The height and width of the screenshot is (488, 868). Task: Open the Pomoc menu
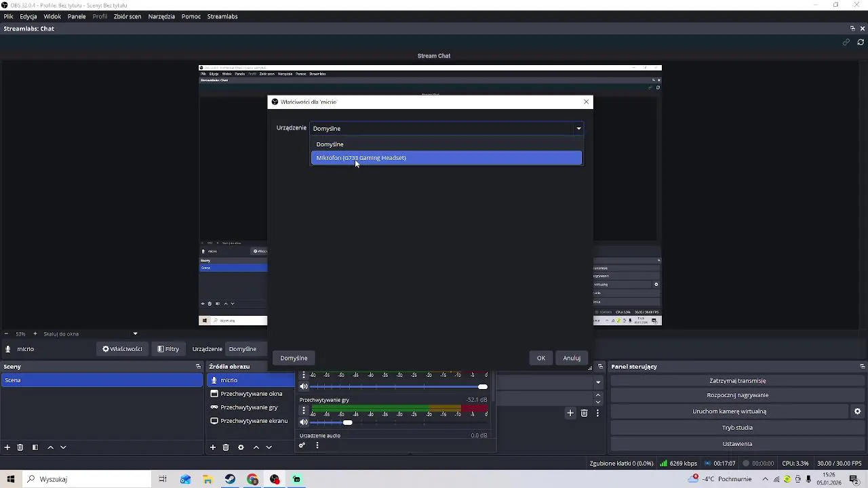coord(191,16)
